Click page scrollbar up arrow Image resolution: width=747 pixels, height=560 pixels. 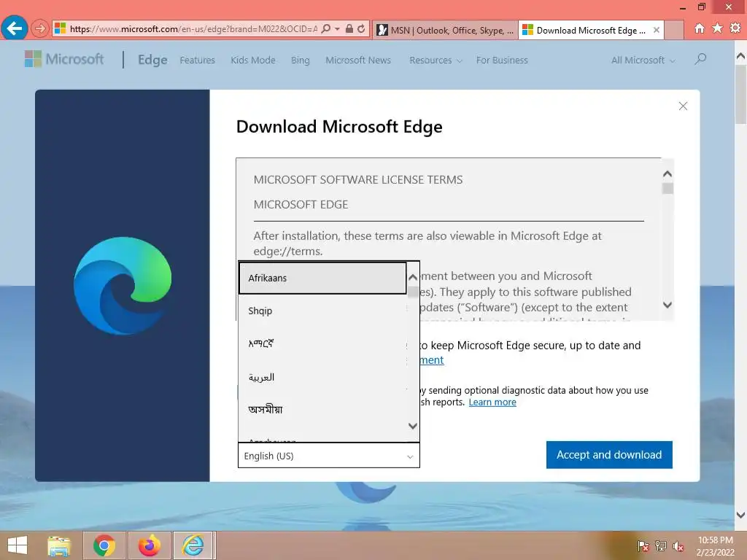click(741, 56)
